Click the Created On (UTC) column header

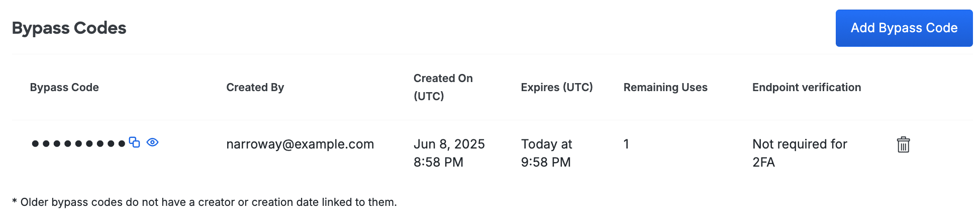[x=443, y=87]
